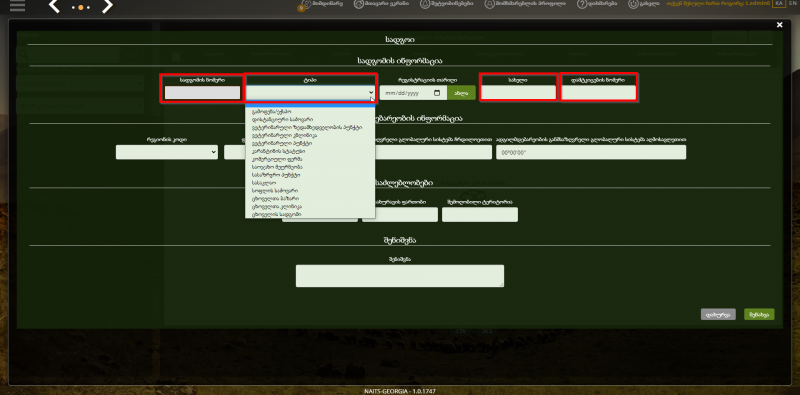The image size is (800, 395).
Task: Select ვეტერინარული პუნქტი option
Action: pyautogui.click(x=310, y=143)
